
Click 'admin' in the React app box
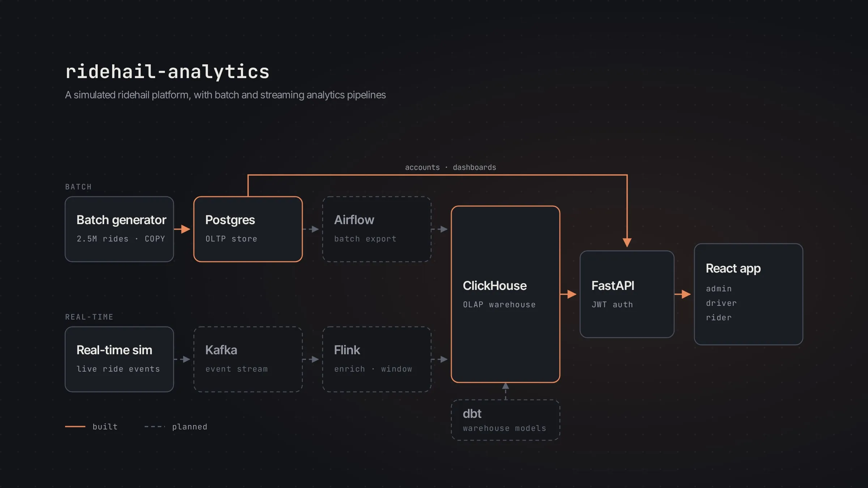(719, 288)
